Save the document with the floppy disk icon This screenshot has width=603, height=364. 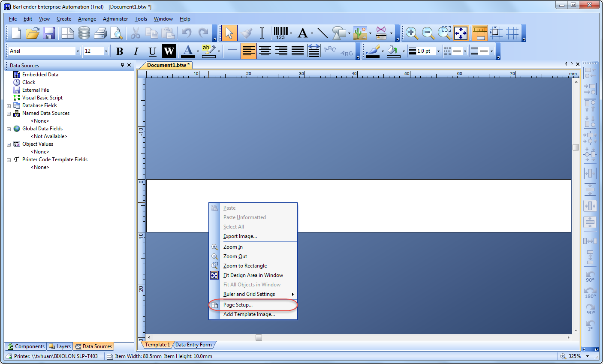(49, 33)
